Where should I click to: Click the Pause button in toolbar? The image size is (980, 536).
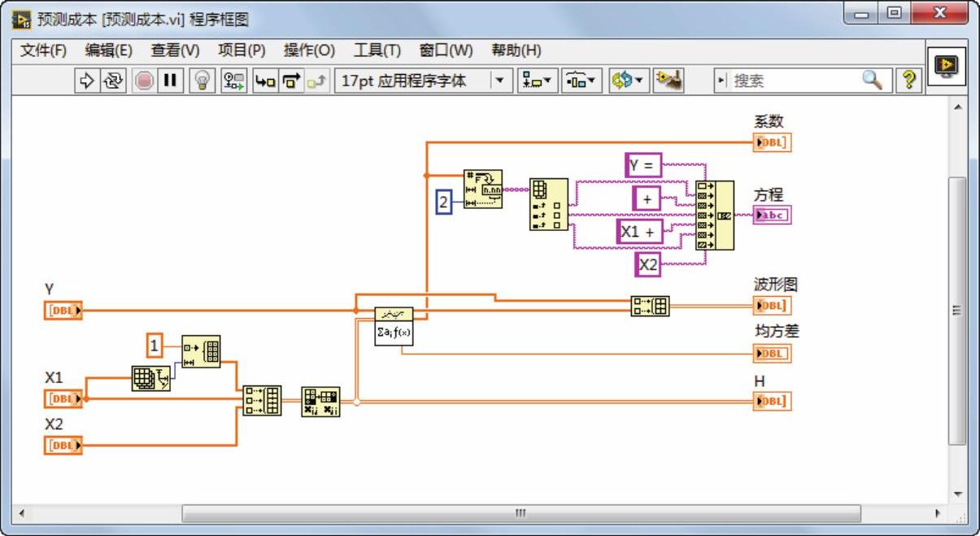[170, 81]
